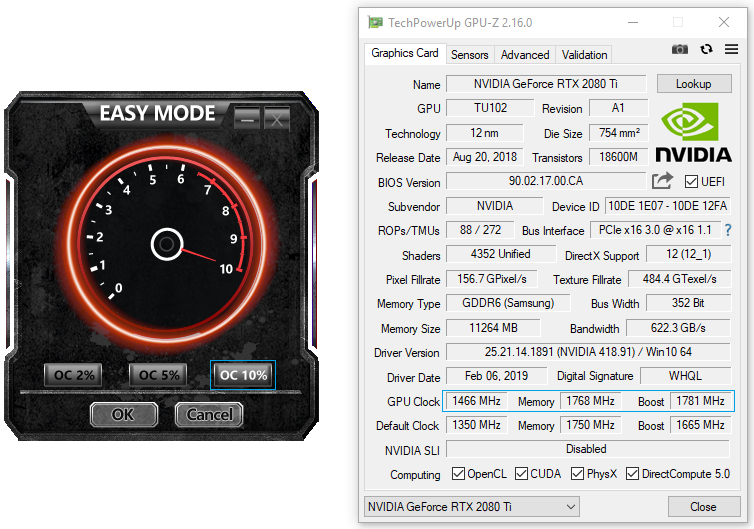Toggle the CUDA checkbox

(x=521, y=474)
